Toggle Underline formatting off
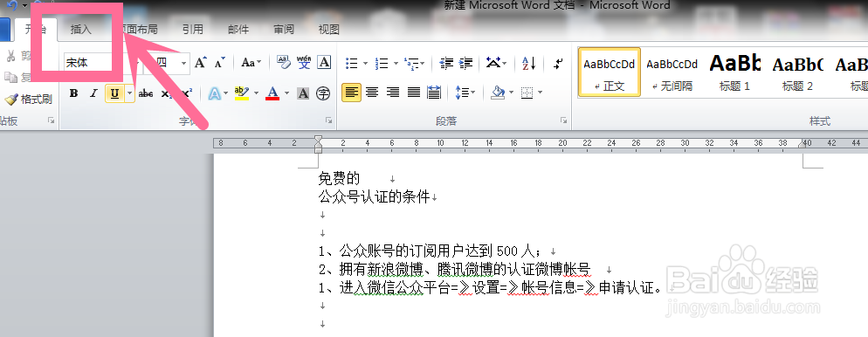The image size is (868, 337). (x=114, y=93)
